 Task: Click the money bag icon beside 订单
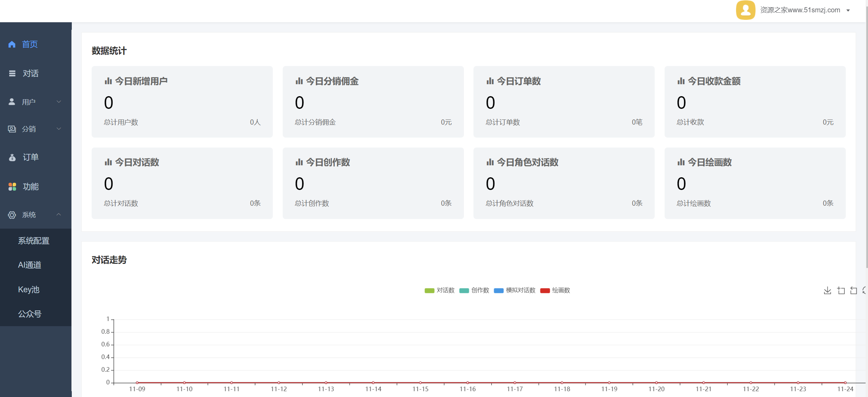click(12, 157)
